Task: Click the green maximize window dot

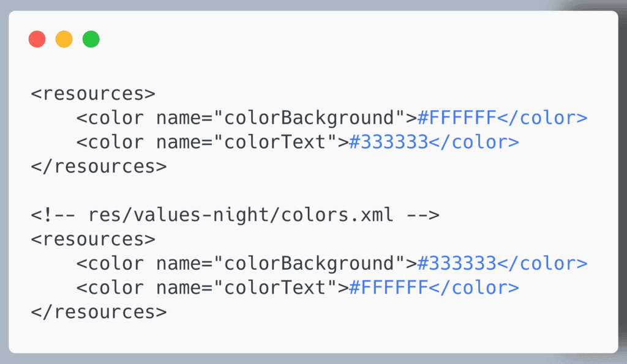Action: [91, 39]
